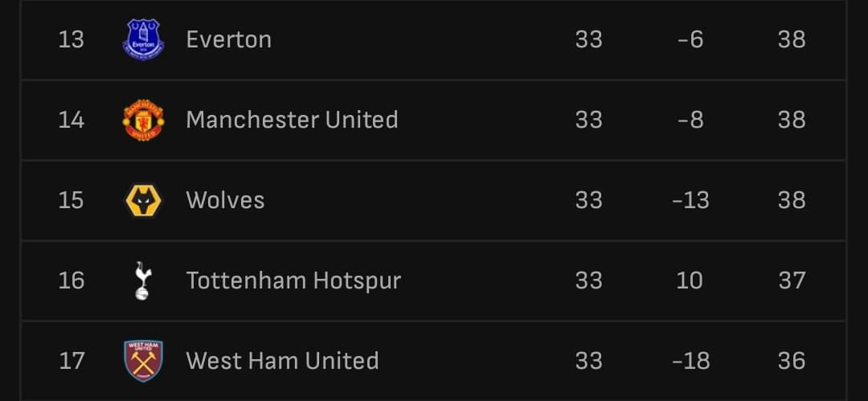Select the West Ham United team name
The height and width of the screenshot is (401, 868).
click(282, 361)
